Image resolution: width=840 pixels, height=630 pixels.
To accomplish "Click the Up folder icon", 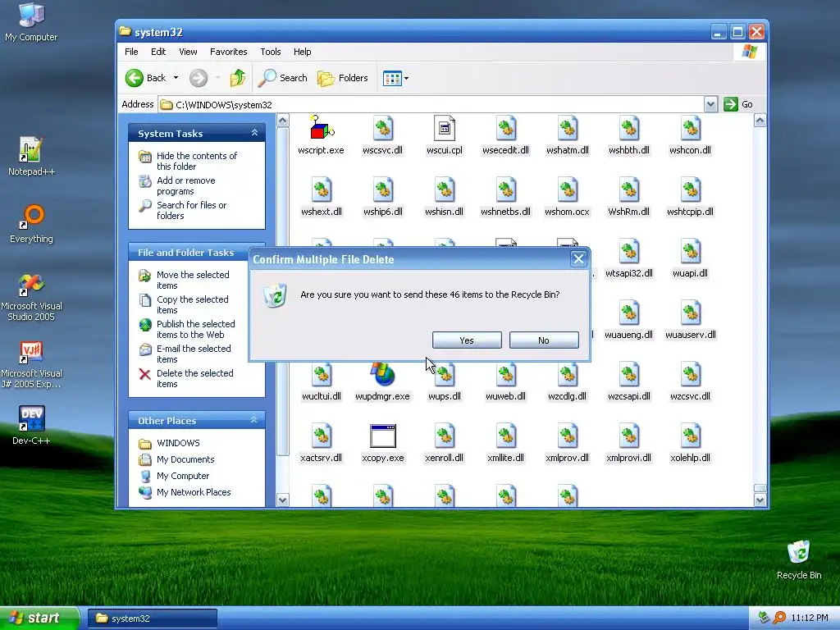I will point(237,78).
